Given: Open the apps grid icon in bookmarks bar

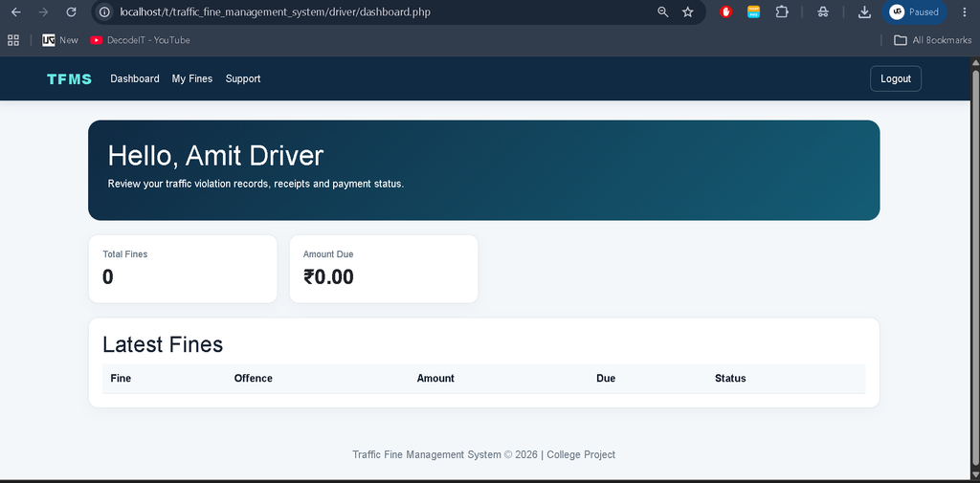Looking at the screenshot, I should (13, 40).
